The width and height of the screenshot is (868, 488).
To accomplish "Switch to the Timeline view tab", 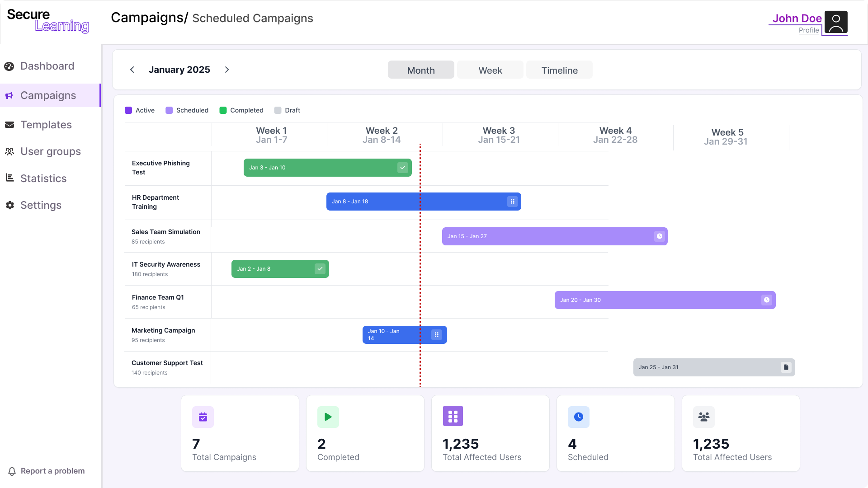I will tap(559, 70).
